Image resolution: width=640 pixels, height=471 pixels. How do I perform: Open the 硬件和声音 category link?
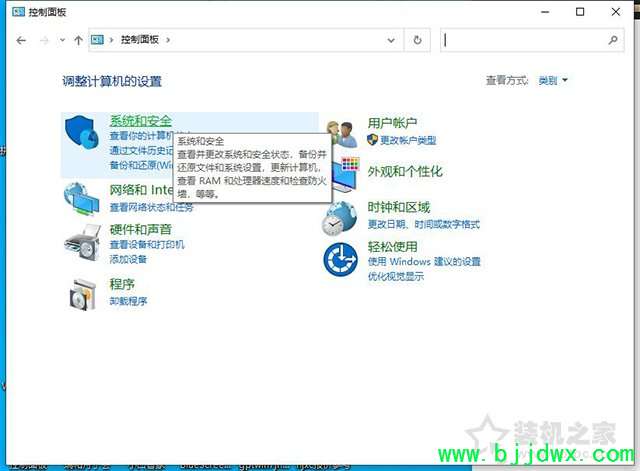tap(140, 229)
